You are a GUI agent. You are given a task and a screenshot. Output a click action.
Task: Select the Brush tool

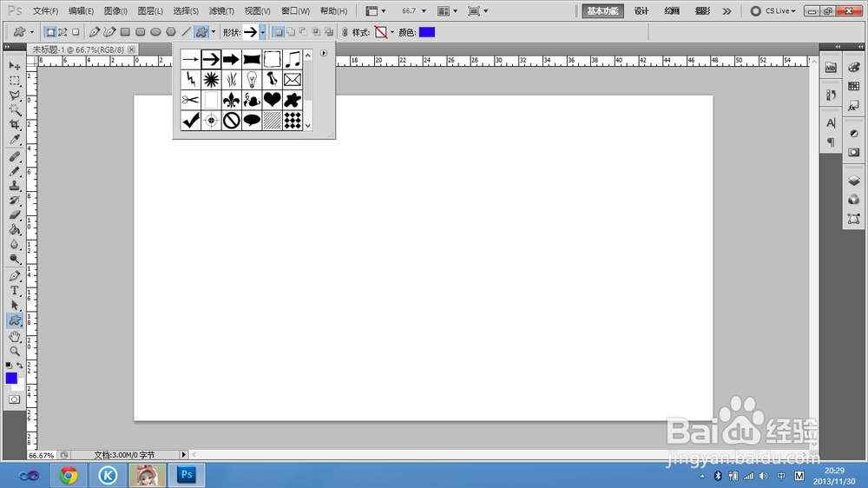click(x=15, y=171)
